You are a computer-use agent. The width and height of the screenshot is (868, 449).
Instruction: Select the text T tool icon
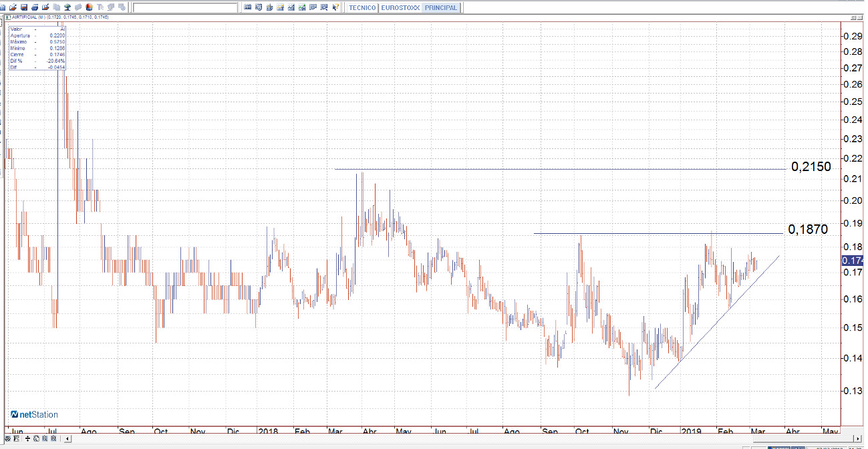100,7
